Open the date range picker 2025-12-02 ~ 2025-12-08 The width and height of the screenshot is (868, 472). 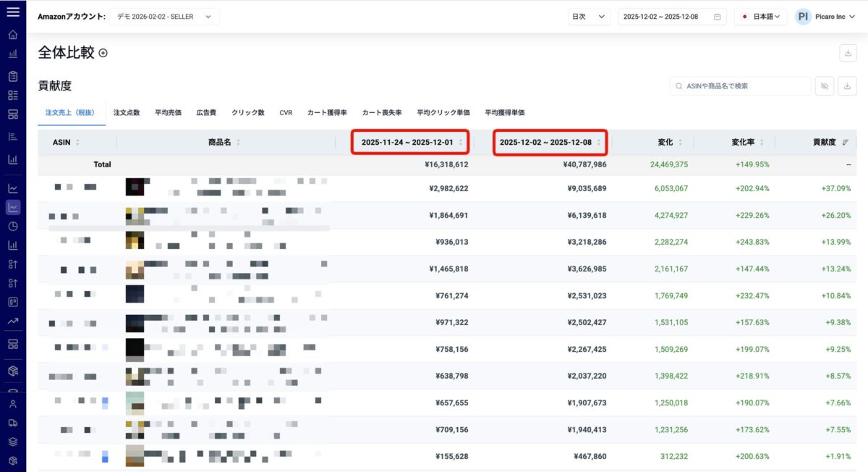pos(672,17)
